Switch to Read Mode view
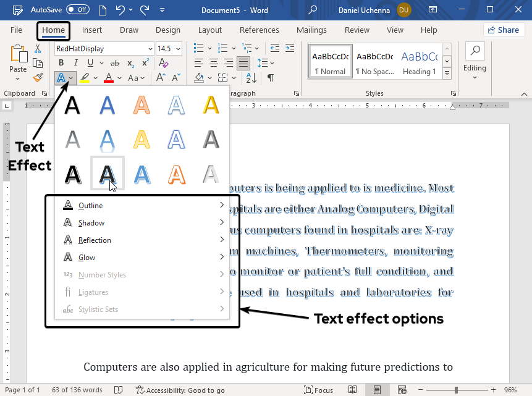532x396 pixels. [x=352, y=390]
